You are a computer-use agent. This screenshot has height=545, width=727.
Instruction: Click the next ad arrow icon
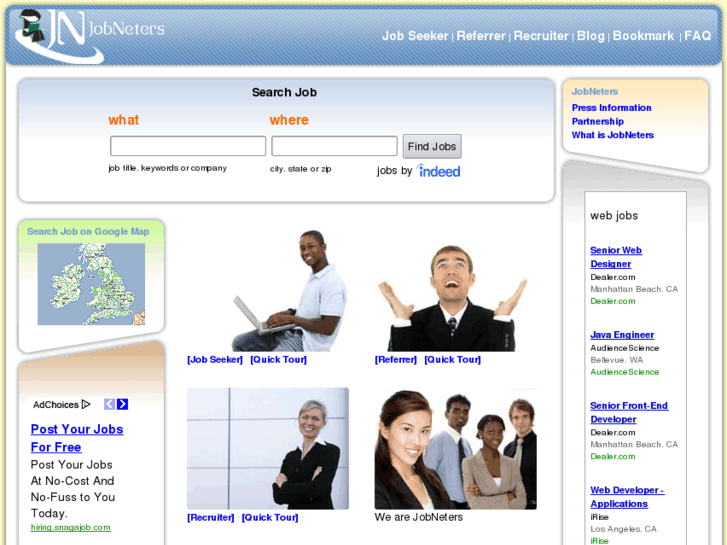122,404
